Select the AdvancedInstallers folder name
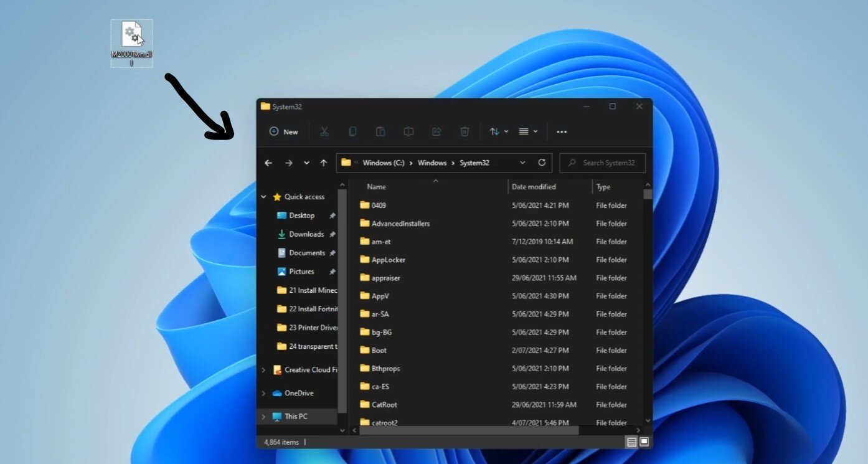This screenshot has height=464, width=868. tap(400, 224)
